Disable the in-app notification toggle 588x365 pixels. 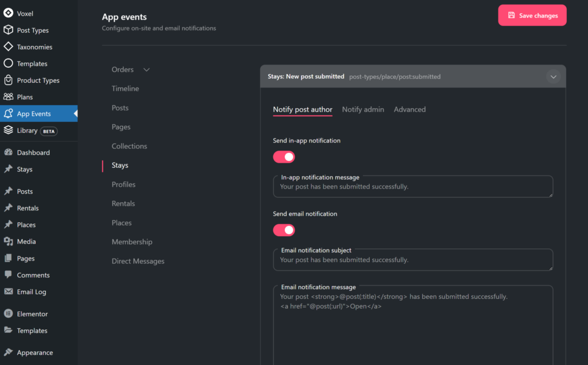point(284,157)
